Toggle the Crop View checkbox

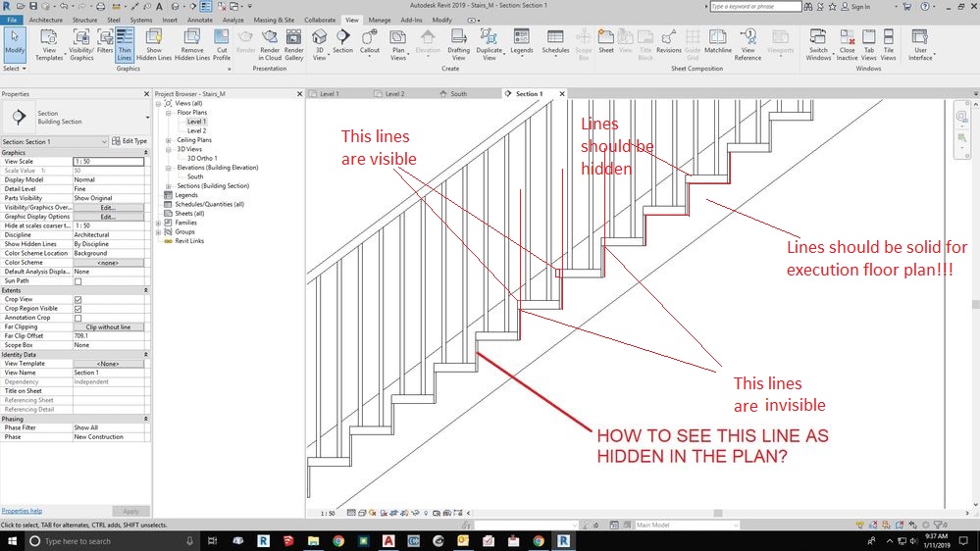(78, 299)
